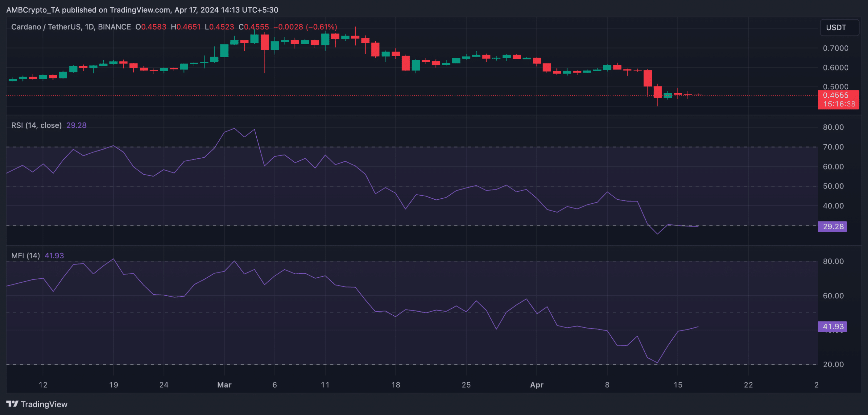868x415 pixels.
Task: Click the RSI peak just after Mar
Action: pyautogui.click(x=234, y=129)
